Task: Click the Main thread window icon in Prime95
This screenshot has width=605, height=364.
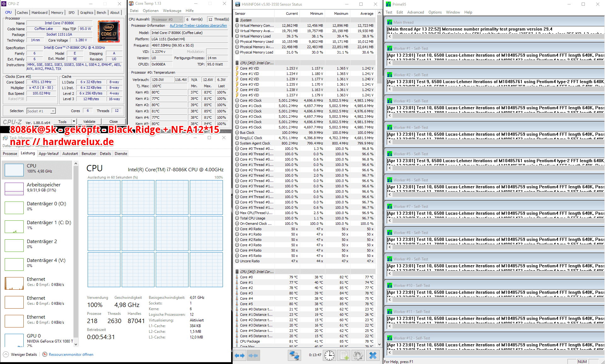Action: point(390,22)
